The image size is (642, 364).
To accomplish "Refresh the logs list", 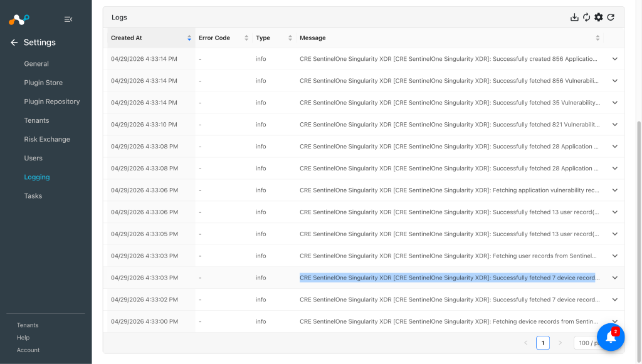I will 611,17.
